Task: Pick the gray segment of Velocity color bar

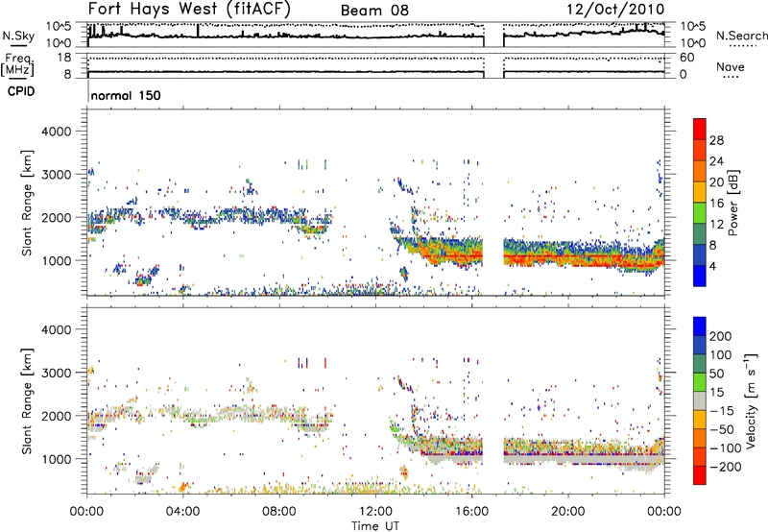Action: (x=700, y=401)
